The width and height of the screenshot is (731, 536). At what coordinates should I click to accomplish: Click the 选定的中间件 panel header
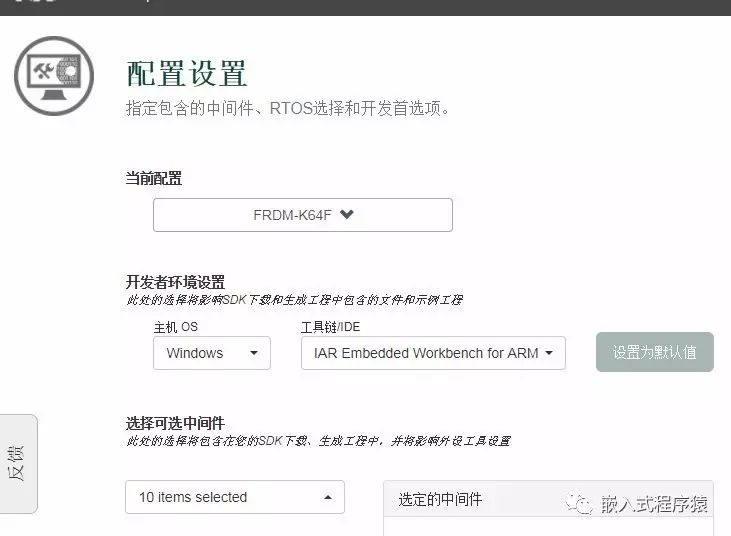548,499
